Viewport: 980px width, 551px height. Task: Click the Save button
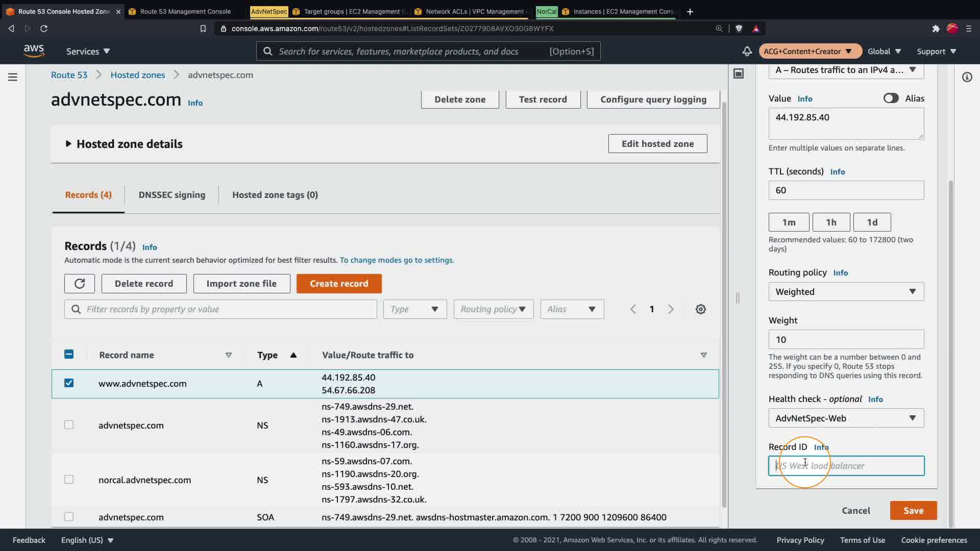tap(913, 510)
